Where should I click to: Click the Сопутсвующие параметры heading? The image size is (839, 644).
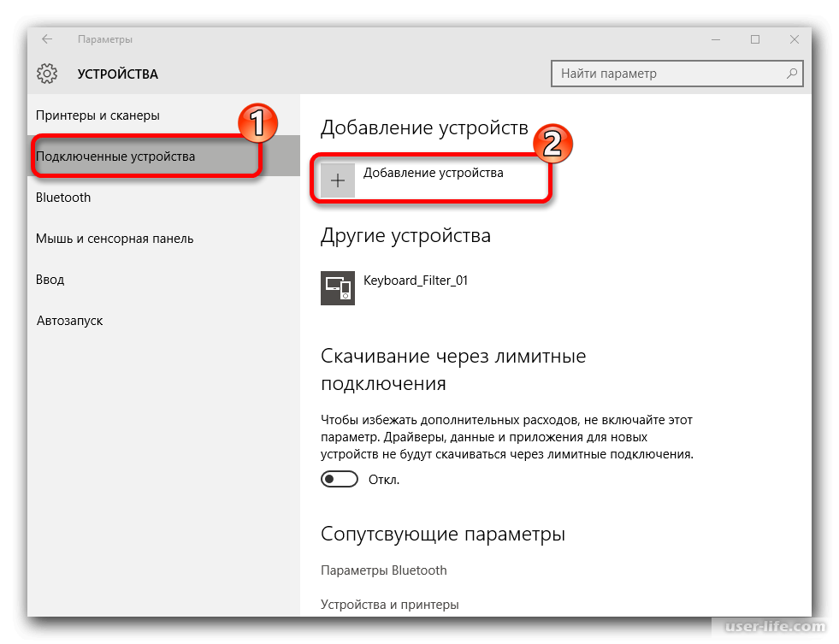pyautogui.click(x=443, y=534)
